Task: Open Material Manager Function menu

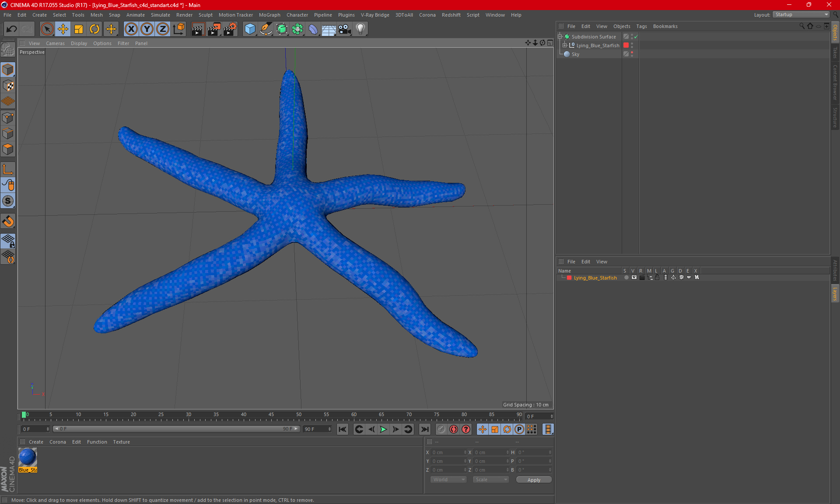Action: click(x=97, y=442)
